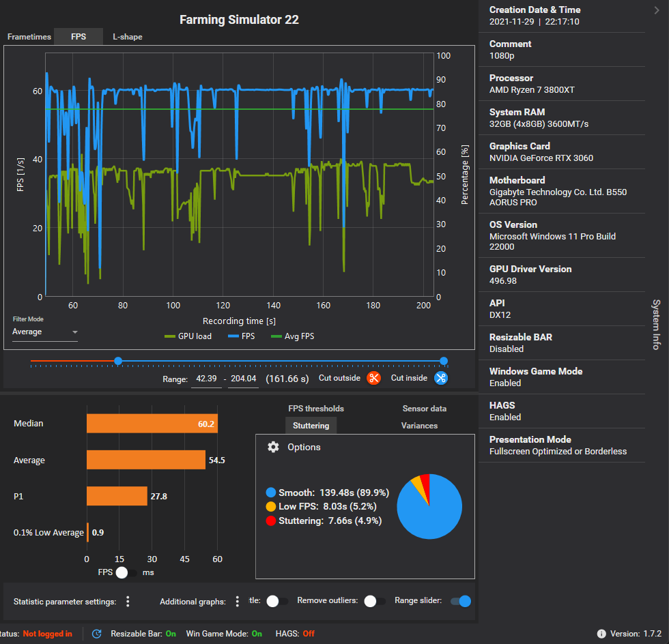This screenshot has width=669, height=644.
Task: Toggle the title switch next to 'tle:'
Action: (277, 601)
